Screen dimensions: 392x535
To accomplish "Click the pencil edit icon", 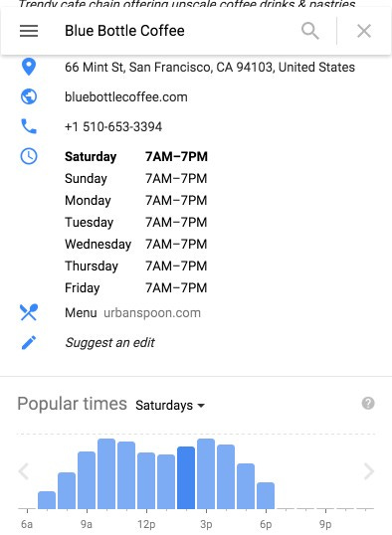I will 29,342.
